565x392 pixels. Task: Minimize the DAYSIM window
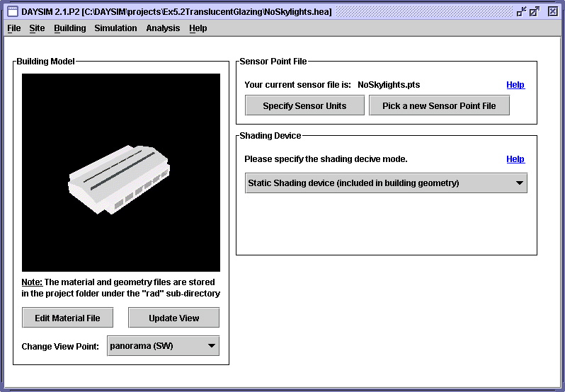pos(521,11)
